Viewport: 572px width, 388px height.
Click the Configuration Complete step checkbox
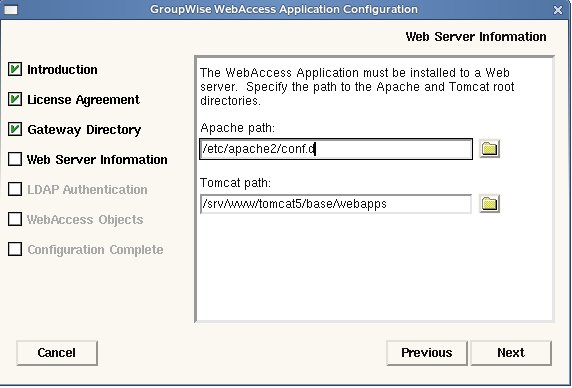click(x=15, y=249)
